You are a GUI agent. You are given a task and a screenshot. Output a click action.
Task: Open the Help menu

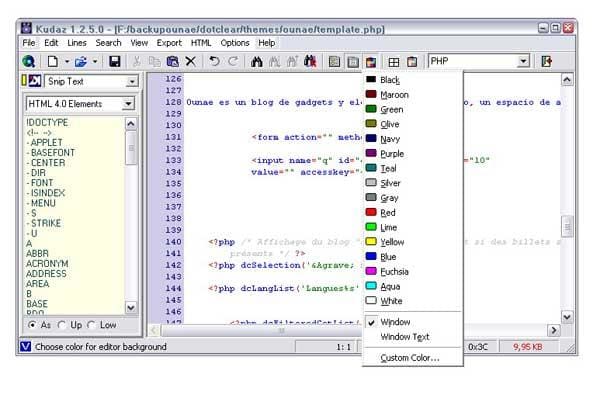click(x=266, y=43)
